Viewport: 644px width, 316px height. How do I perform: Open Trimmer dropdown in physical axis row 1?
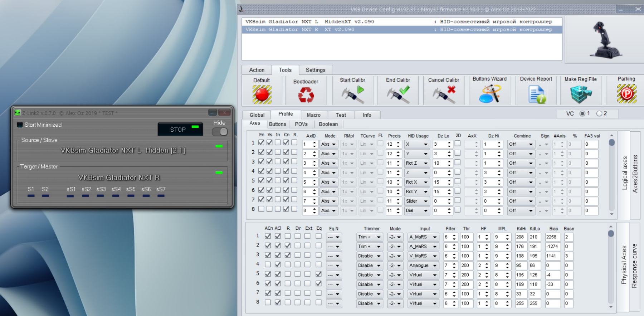369,237
